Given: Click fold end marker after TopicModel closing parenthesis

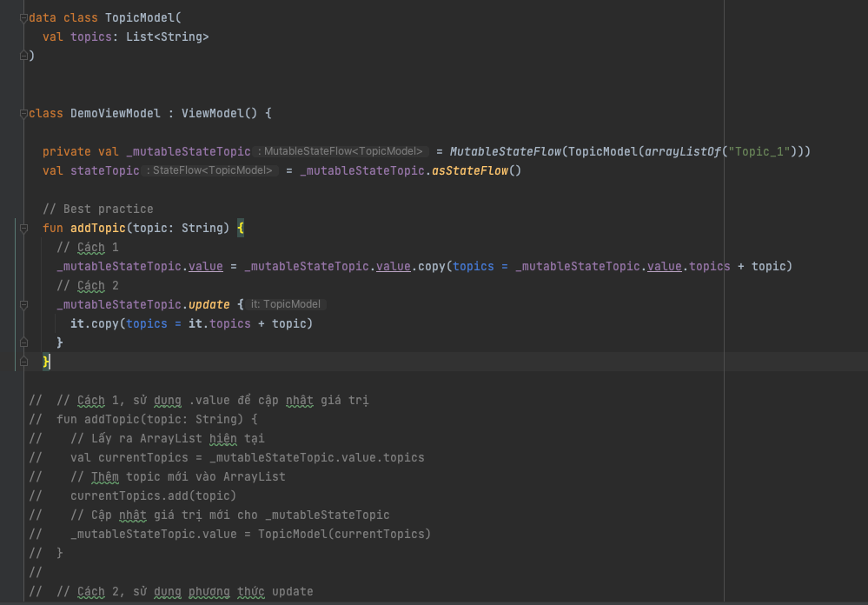Looking at the screenshot, I should point(23,56).
